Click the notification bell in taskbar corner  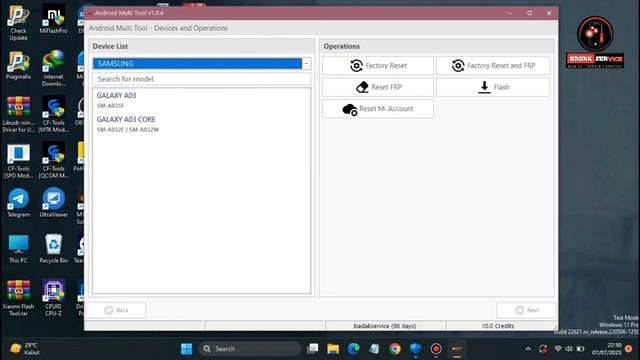[629, 349]
